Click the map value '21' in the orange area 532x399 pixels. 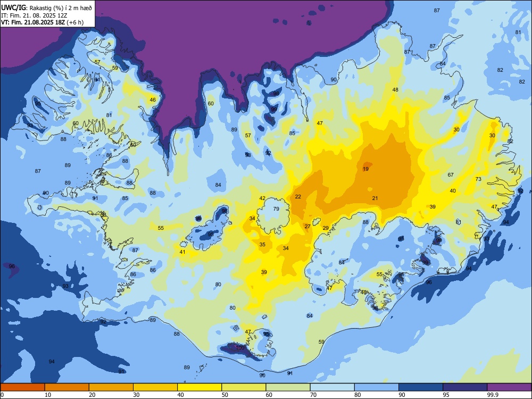point(375,198)
